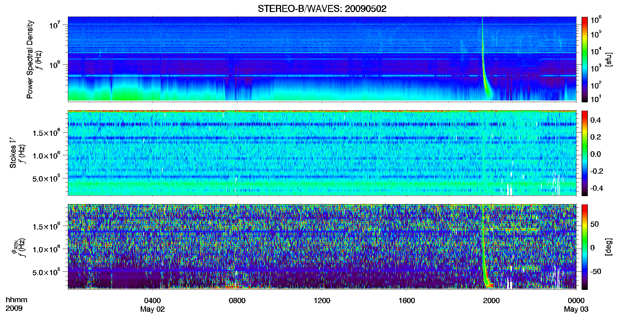Click the [deg] colorbar unit label
The width and height of the screenshot is (644, 332).
[608, 247]
